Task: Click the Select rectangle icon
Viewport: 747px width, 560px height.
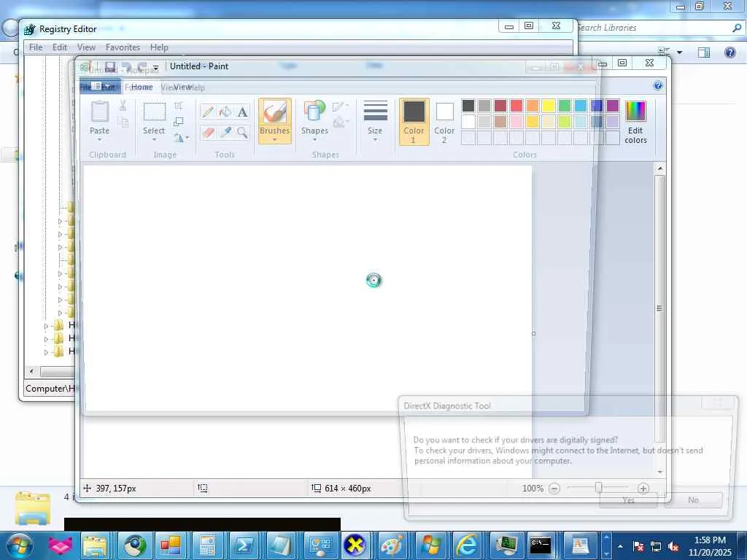Action: (155, 112)
